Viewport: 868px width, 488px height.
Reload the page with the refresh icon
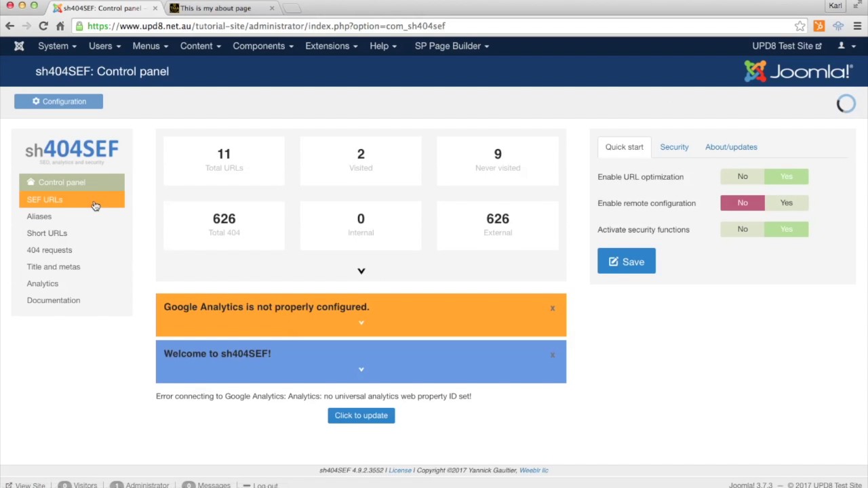coord(43,26)
